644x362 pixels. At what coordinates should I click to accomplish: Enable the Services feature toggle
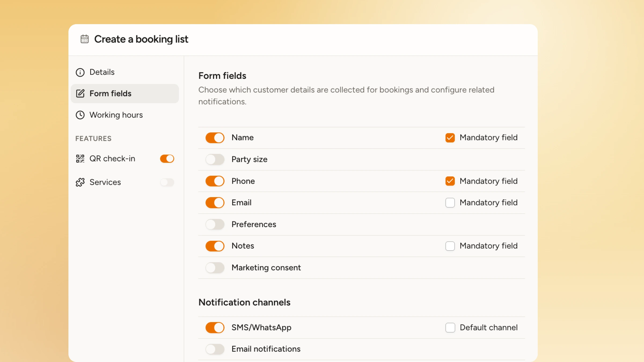pyautogui.click(x=167, y=182)
